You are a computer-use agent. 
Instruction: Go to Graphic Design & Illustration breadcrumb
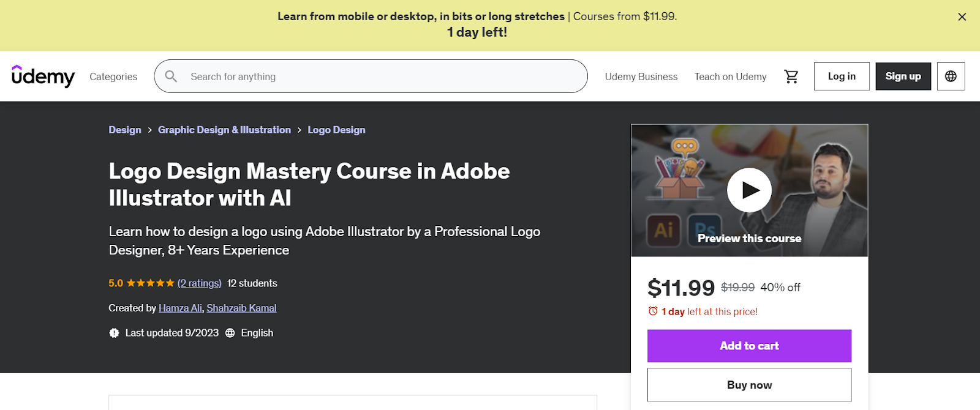pos(224,130)
